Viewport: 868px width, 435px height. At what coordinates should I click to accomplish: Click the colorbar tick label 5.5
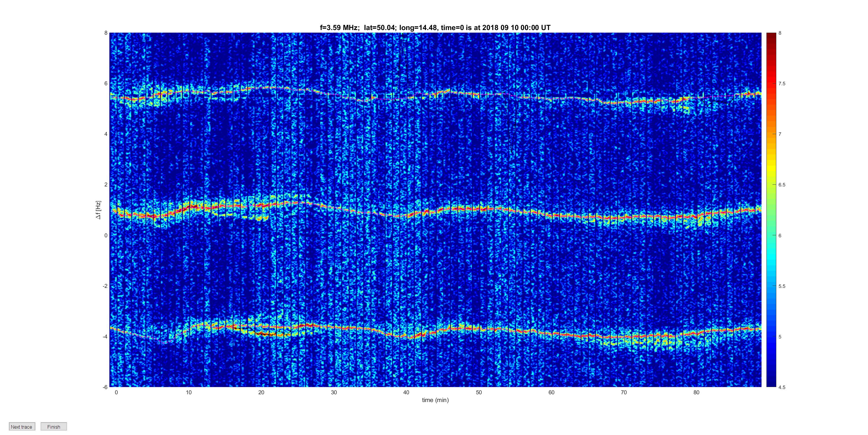tap(782, 286)
